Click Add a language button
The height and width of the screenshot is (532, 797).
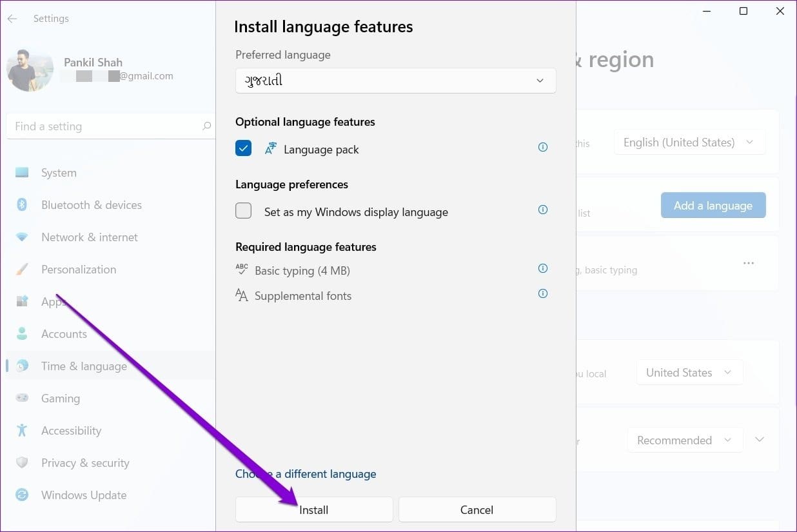click(713, 205)
